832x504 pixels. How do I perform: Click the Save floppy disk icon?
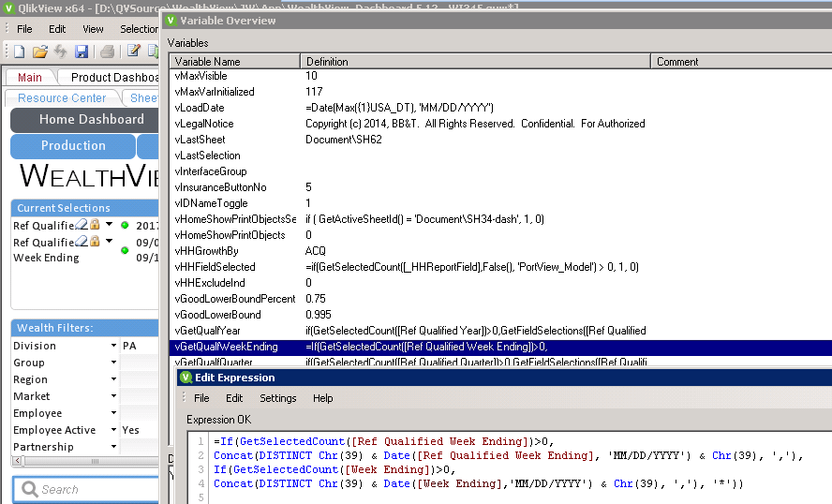point(82,52)
